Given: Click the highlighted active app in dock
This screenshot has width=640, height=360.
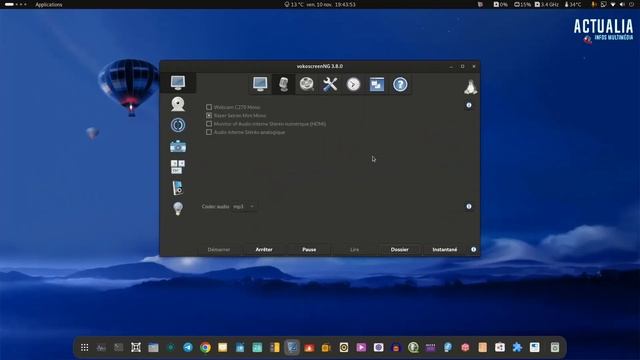Looking at the screenshot, I should (x=292, y=347).
